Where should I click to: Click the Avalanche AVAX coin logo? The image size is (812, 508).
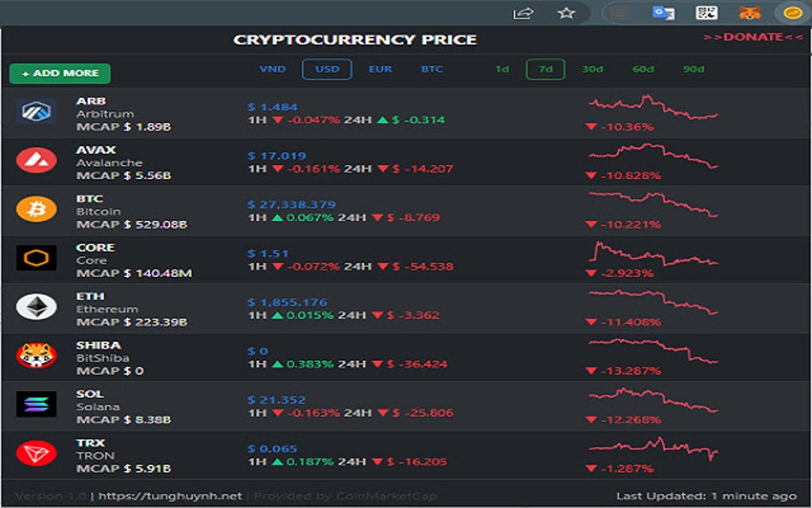37,161
